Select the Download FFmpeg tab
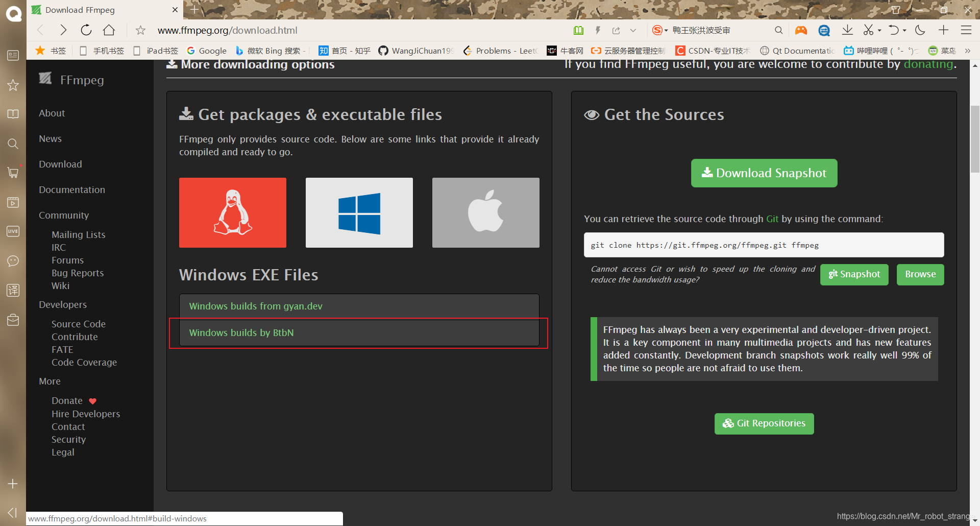The image size is (980, 526). click(x=105, y=10)
